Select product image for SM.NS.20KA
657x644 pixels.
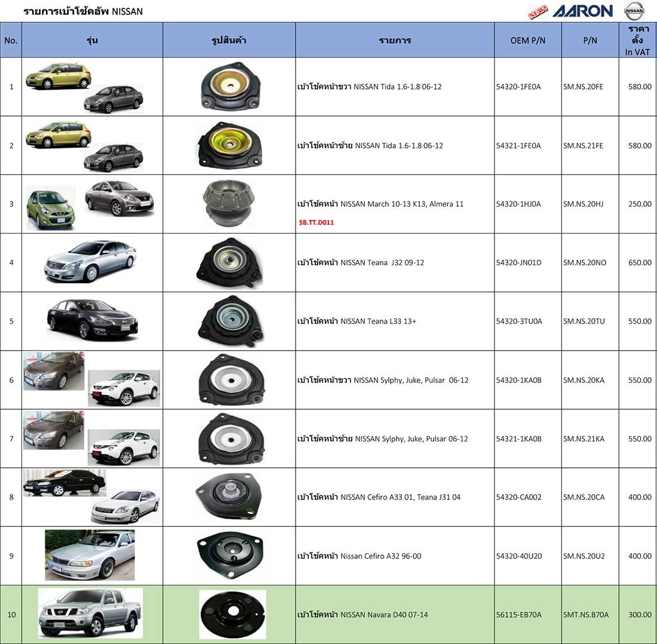231,379
